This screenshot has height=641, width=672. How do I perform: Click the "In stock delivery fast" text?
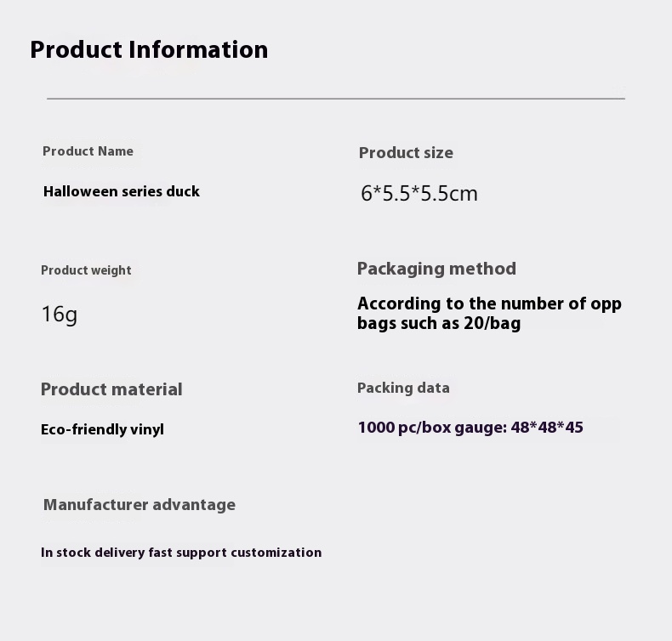tap(106, 553)
